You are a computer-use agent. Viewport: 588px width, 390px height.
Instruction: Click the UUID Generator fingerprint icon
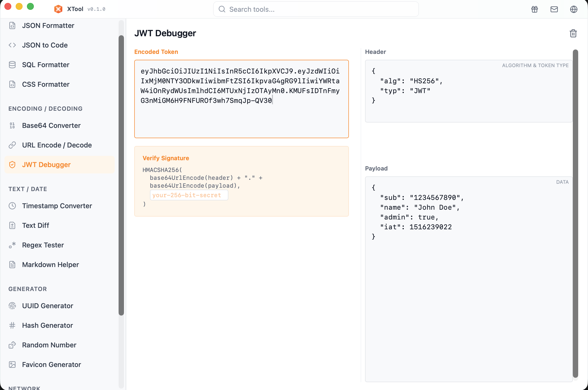(x=12, y=306)
